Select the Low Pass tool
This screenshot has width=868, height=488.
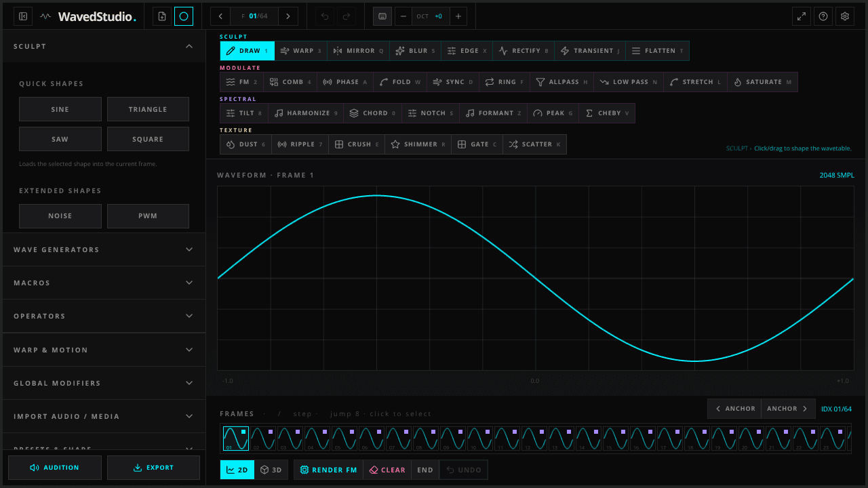pos(629,82)
